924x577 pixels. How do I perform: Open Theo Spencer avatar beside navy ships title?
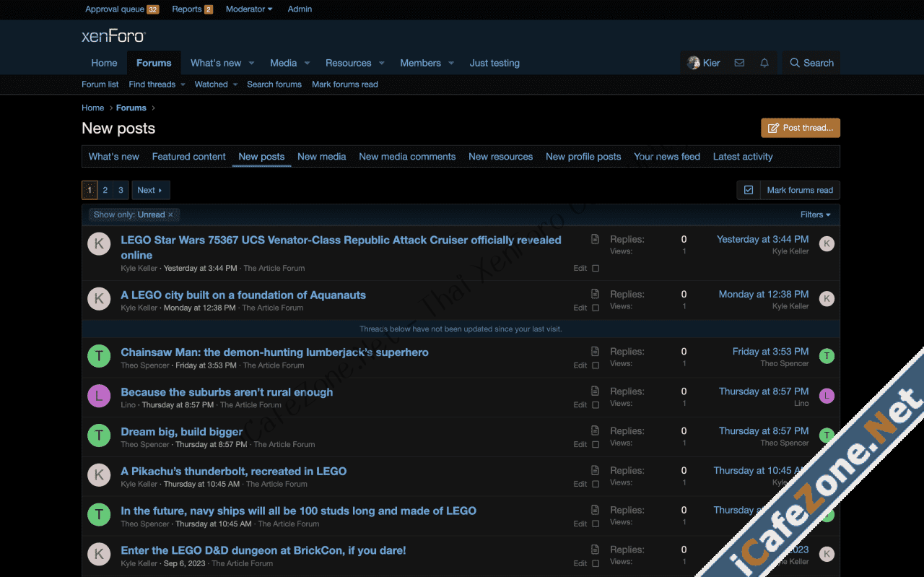(x=99, y=514)
